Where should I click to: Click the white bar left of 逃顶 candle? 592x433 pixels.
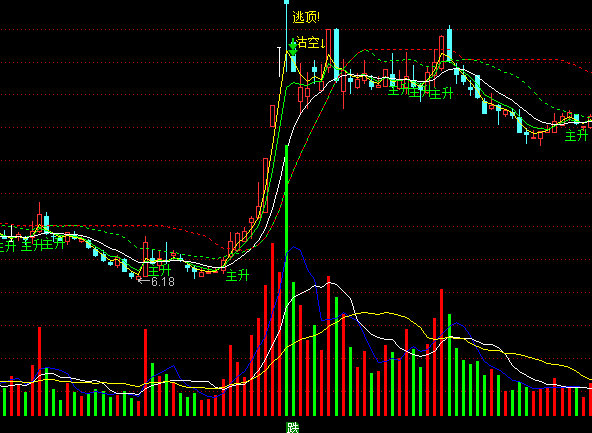pyautogui.click(x=279, y=61)
